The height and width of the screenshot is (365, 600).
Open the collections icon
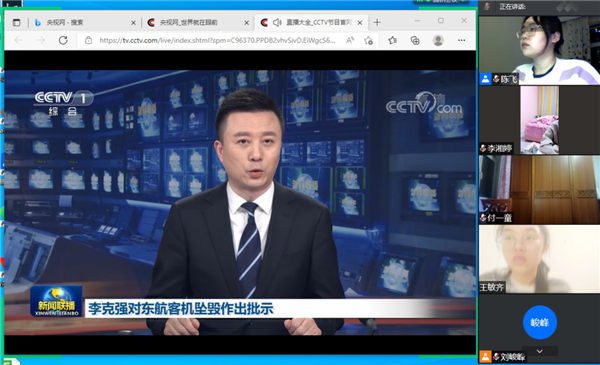click(415, 40)
